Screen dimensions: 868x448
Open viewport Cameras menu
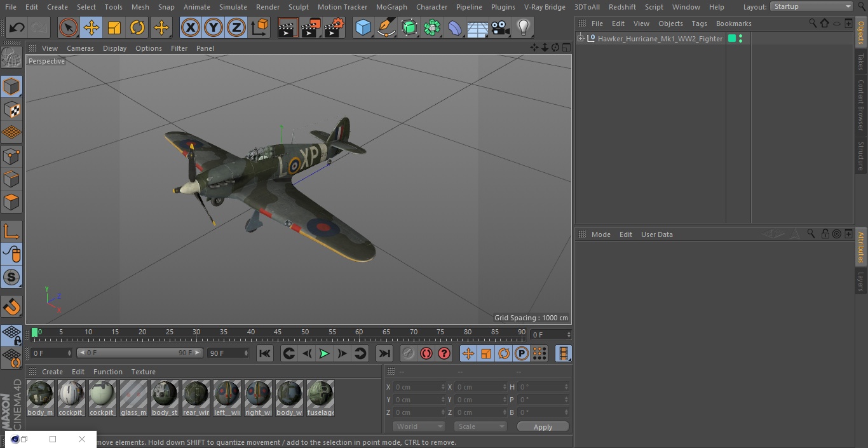(80, 48)
